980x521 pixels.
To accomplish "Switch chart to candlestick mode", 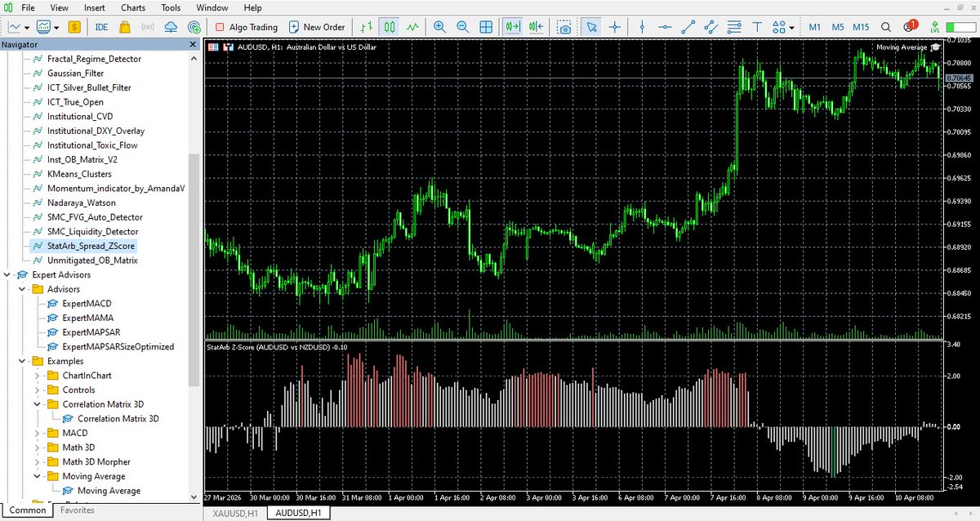I will 390,27.
